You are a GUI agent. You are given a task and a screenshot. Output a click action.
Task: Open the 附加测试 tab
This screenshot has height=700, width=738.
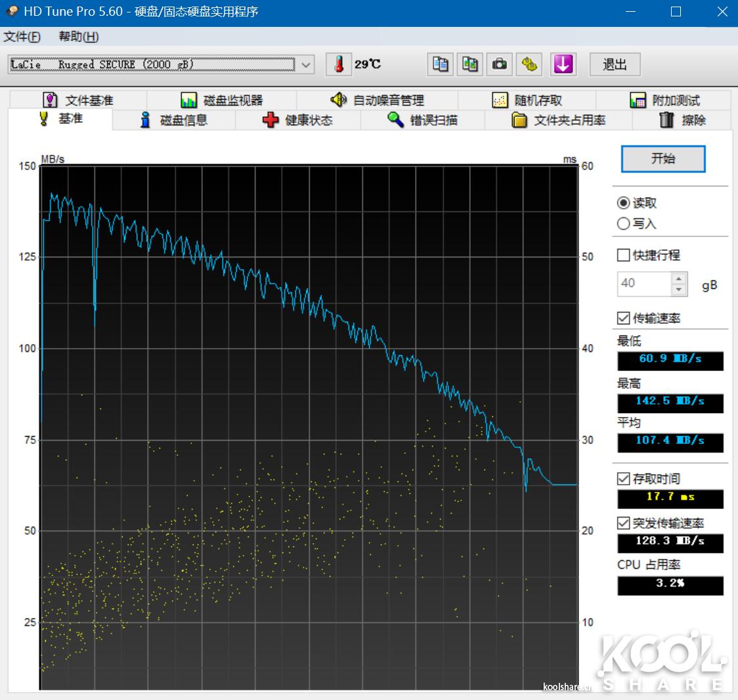tap(664, 100)
